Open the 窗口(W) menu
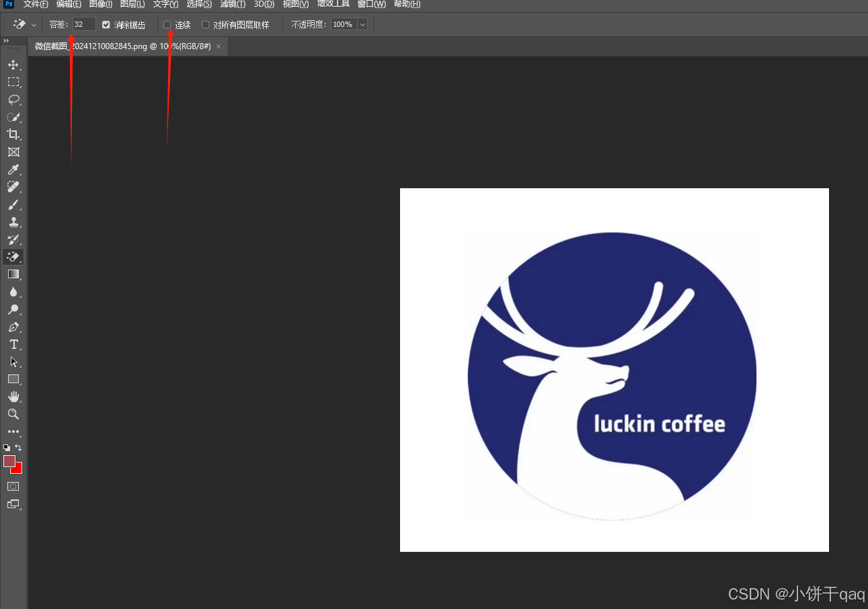868x609 pixels. point(372,4)
